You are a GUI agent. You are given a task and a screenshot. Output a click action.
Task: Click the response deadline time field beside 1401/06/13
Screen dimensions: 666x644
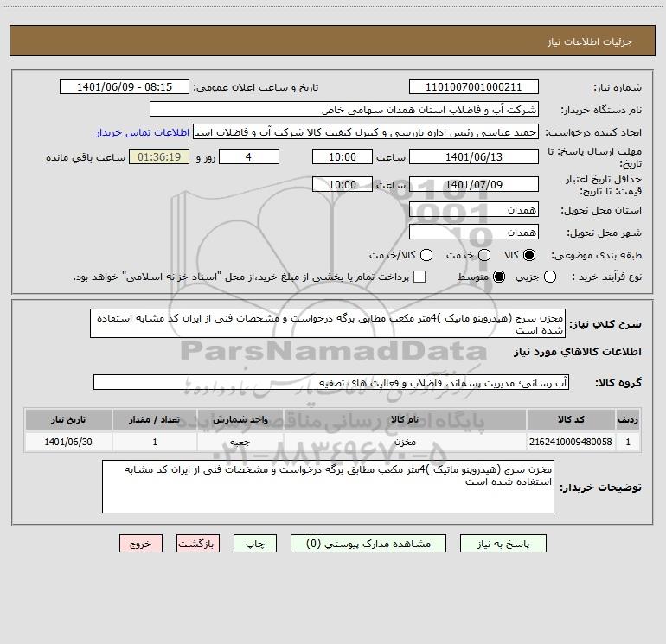pyautogui.click(x=343, y=156)
